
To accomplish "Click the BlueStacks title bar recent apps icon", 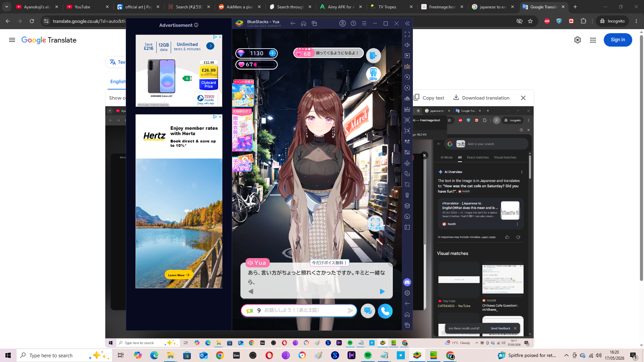I will point(314,23).
